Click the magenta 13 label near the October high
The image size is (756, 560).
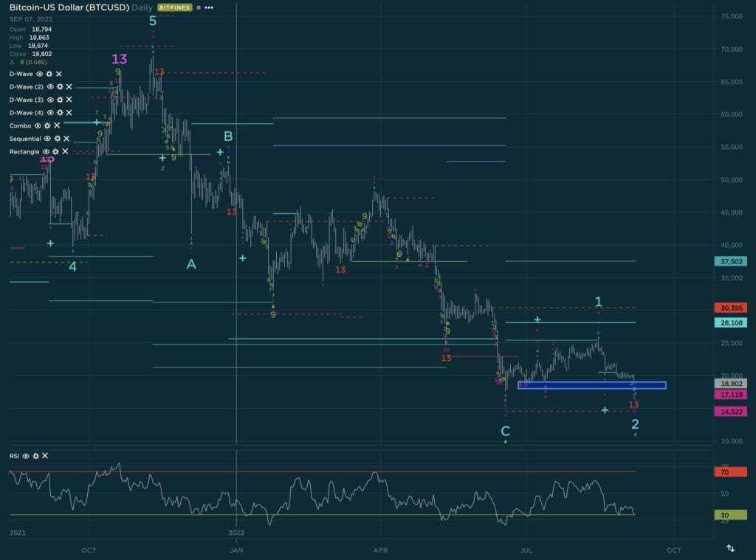(x=120, y=59)
